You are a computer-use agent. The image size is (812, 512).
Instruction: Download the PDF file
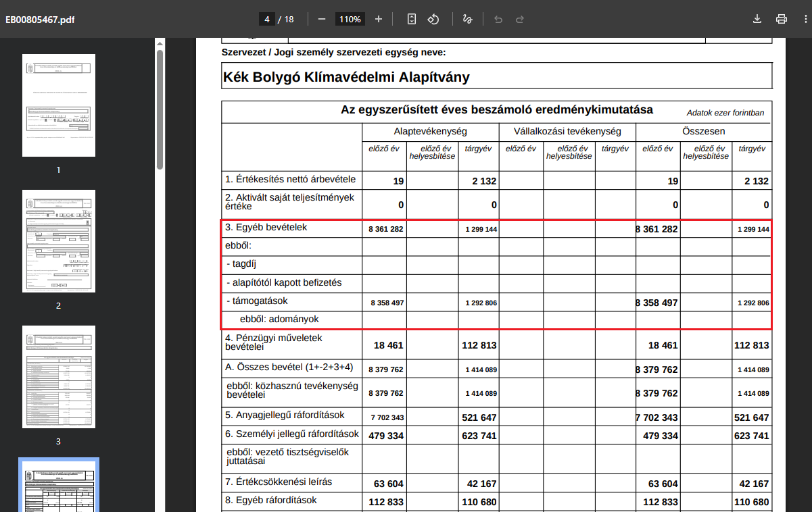pyautogui.click(x=757, y=19)
